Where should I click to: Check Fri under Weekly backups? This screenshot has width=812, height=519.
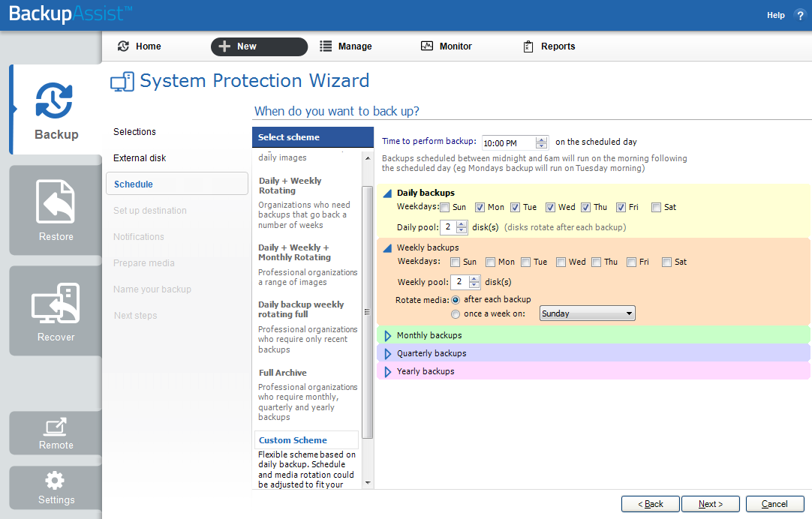tap(631, 262)
